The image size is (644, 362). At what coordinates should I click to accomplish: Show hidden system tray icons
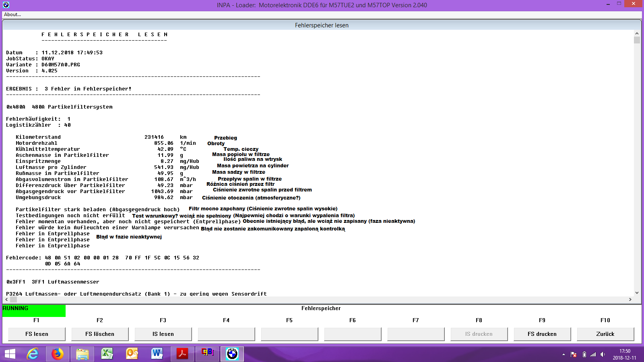coord(563,354)
